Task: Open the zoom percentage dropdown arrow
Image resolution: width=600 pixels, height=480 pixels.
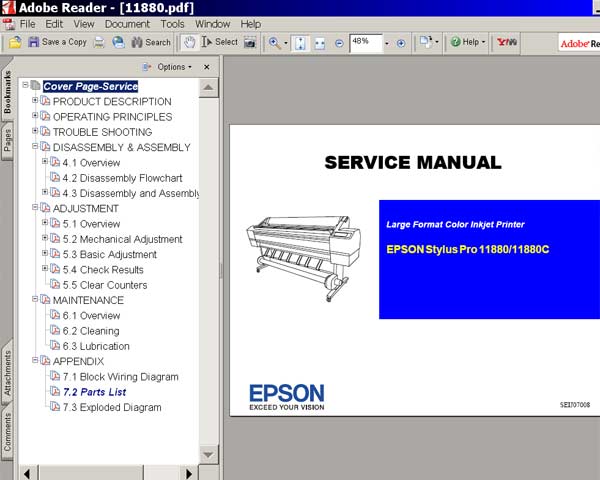Action: [x=386, y=43]
